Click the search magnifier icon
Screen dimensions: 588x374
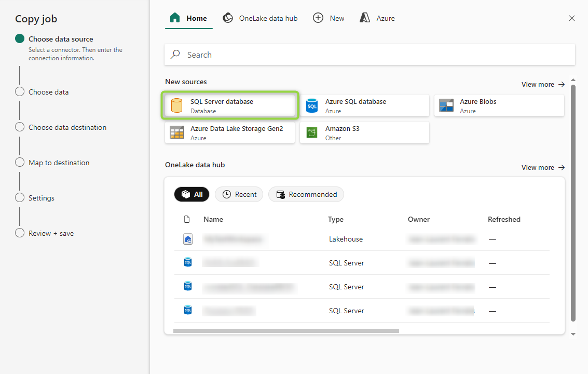[175, 55]
